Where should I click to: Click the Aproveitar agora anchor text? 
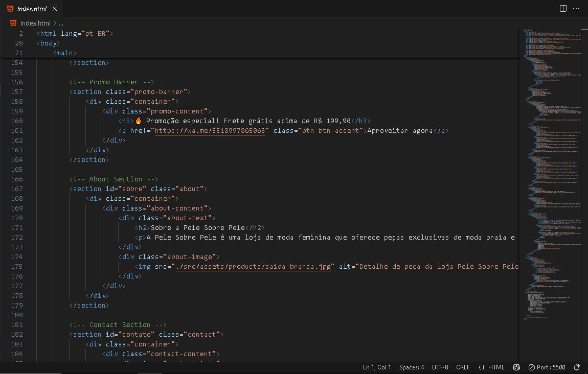pyautogui.click(x=400, y=130)
